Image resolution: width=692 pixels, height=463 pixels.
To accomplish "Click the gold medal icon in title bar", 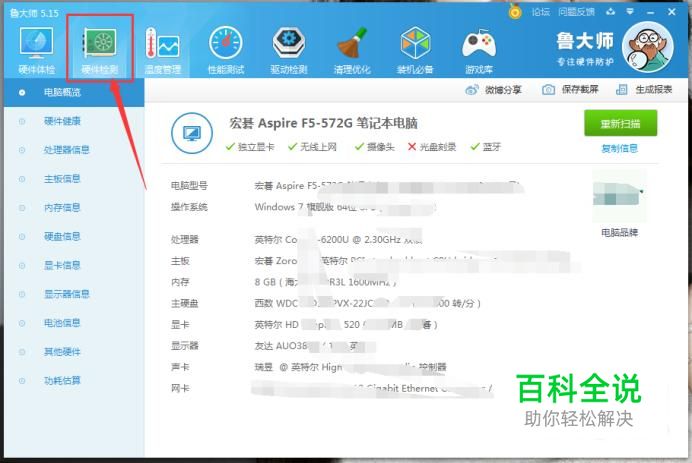I will pyautogui.click(x=515, y=11).
